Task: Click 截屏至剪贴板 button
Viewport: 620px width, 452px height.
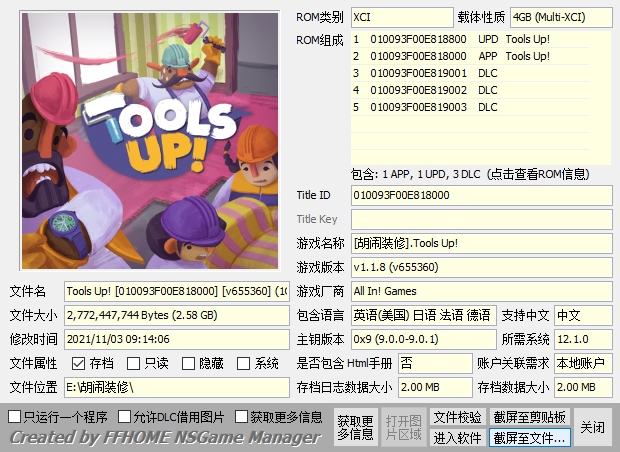Action: click(x=529, y=417)
